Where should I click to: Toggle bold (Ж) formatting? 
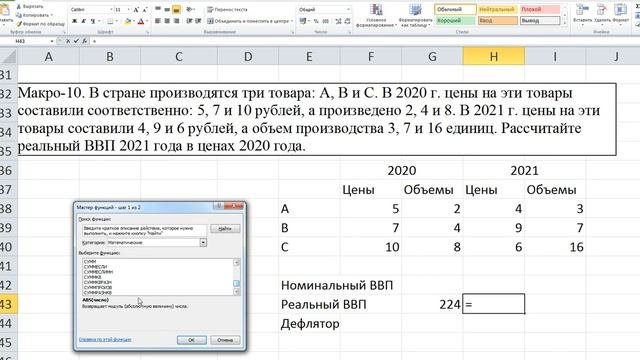click(x=74, y=21)
